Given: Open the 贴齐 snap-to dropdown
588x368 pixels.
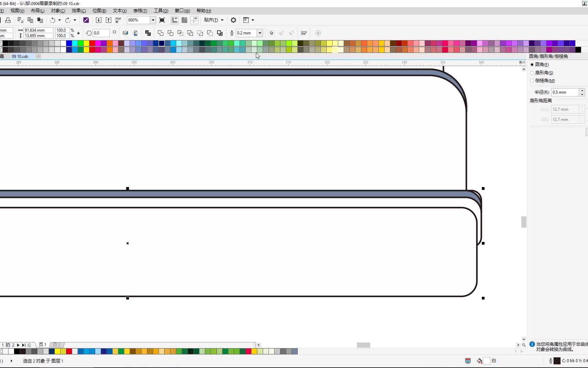Looking at the screenshot, I should click(214, 20).
